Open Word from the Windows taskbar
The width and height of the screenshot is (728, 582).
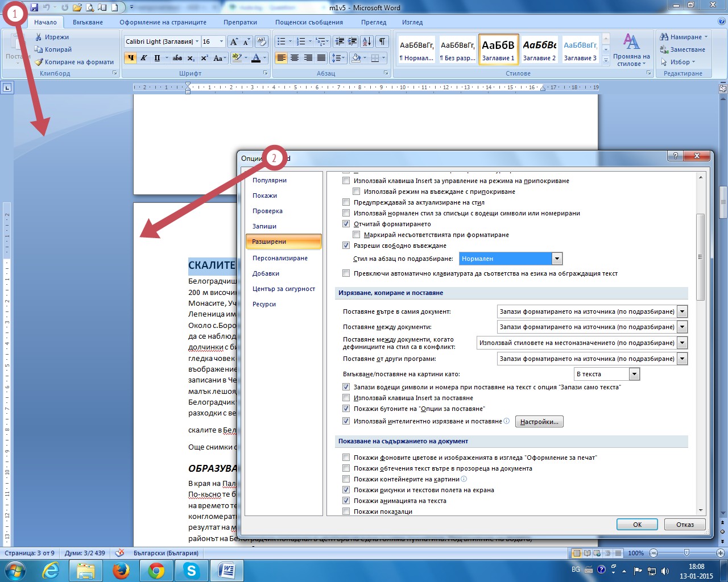tap(226, 570)
